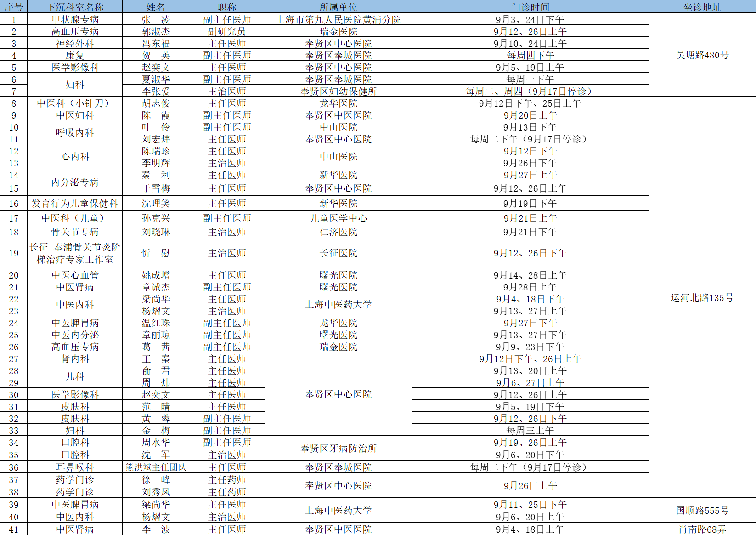The height and width of the screenshot is (535, 756).
Task: Select the 门诊时间 header cell
Action: 530,7
